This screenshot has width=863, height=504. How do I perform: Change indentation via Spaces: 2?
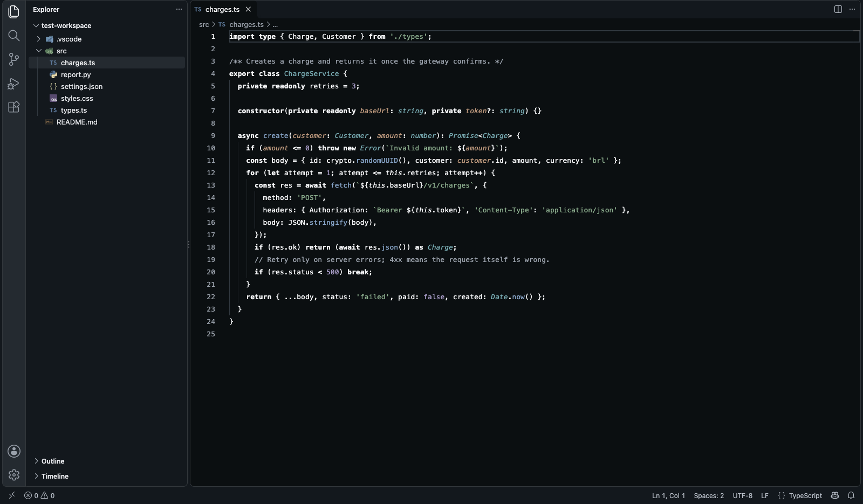pos(709,495)
